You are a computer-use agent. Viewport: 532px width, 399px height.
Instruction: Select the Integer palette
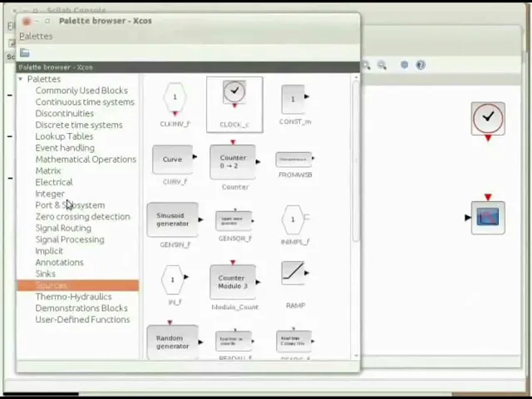tap(50, 194)
